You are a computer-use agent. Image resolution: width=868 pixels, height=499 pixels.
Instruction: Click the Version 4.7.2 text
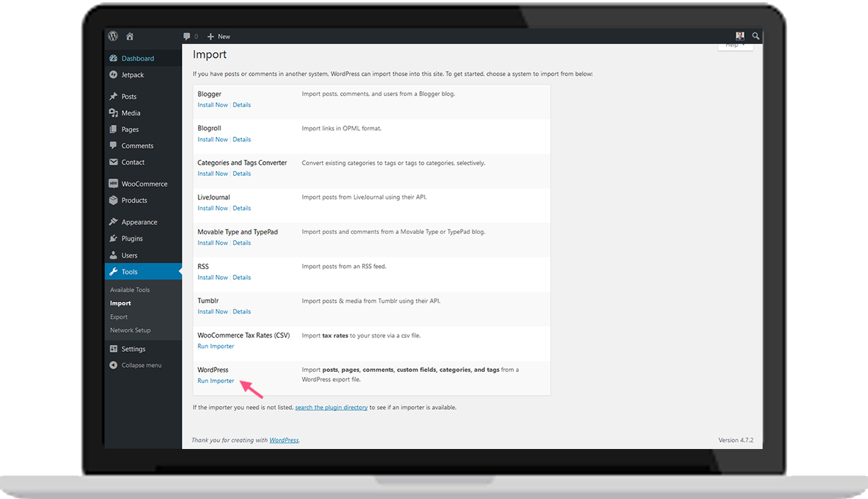736,440
